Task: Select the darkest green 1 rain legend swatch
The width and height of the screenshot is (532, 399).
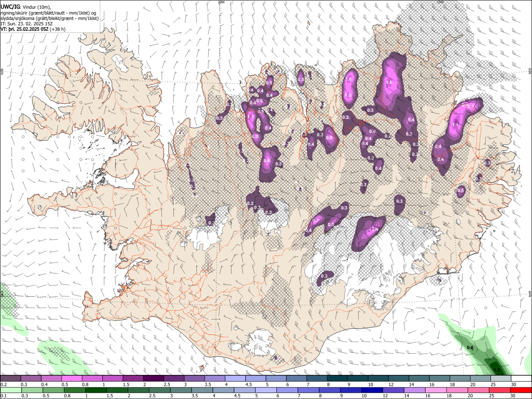Action: [x=96, y=390]
